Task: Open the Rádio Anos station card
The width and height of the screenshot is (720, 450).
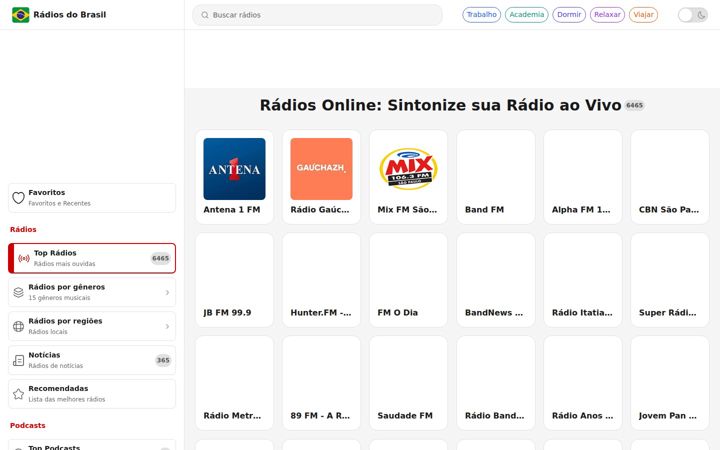Action: (x=583, y=383)
